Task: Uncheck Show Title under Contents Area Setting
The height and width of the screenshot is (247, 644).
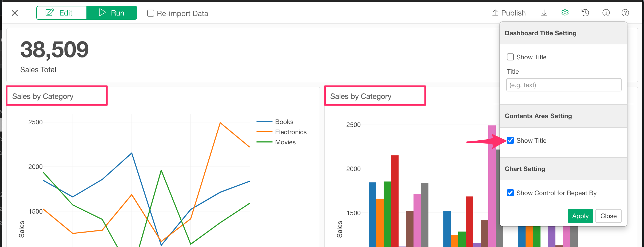Action: (510, 140)
